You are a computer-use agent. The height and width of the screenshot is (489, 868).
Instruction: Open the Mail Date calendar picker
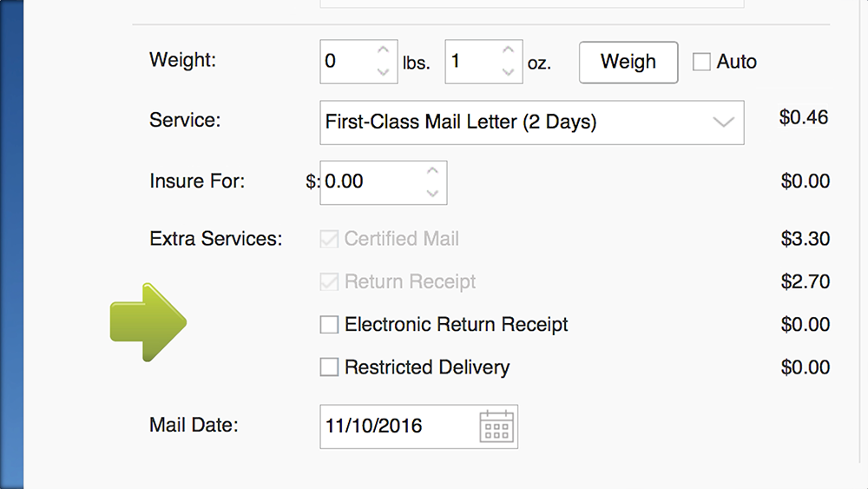point(496,426)
